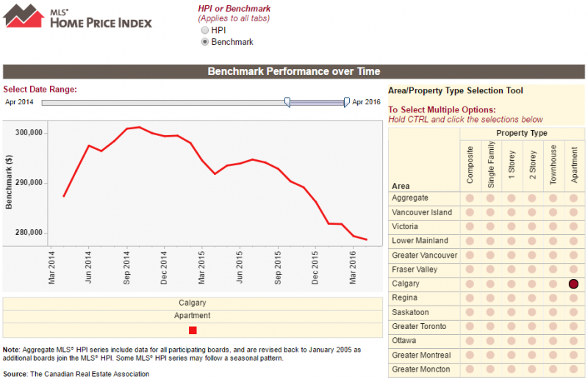Select the Benchmark radio button
This screenshot has height=379, width=588.
(x=205, y=42)
